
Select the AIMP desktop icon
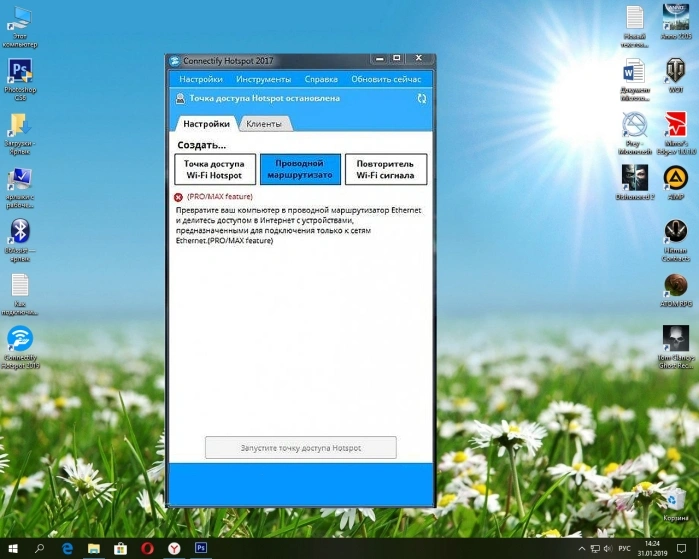pyautogui.click(x=676, y=182)
